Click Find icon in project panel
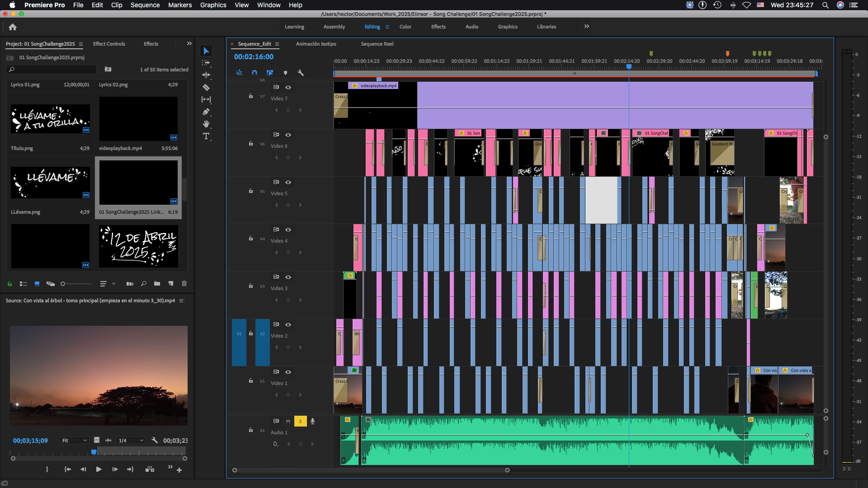This screenshot has width=868, height=488. click(143, 284)
